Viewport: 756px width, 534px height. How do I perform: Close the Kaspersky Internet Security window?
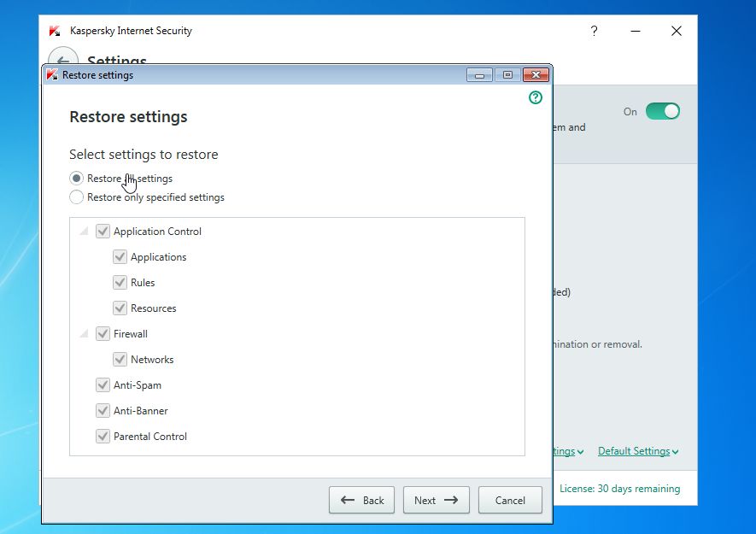[x=677, y=31]
